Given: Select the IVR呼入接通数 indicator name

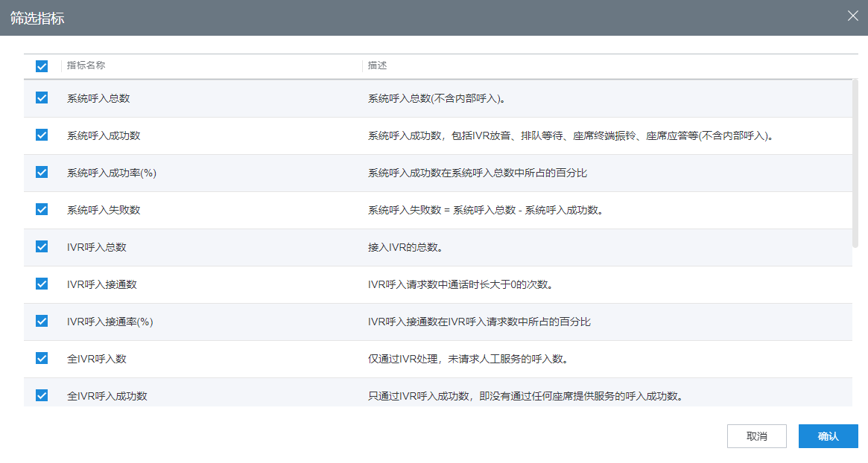Looking at the screenshot, I should [x=102, y=284].
